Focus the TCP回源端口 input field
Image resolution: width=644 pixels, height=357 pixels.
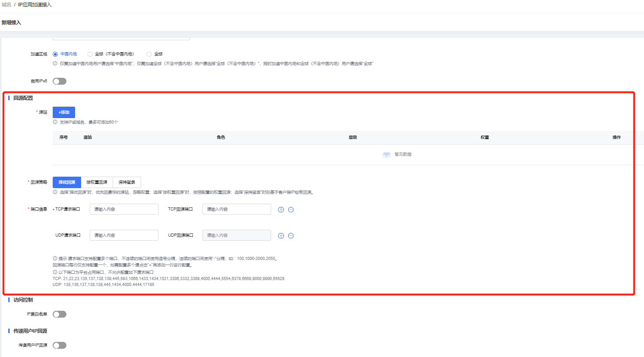[x=237, y=209]
